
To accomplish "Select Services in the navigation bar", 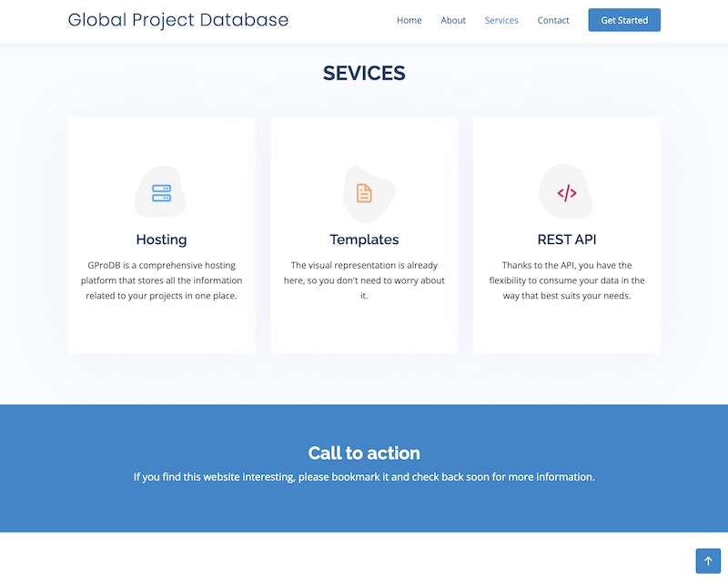I will point(501,20).
